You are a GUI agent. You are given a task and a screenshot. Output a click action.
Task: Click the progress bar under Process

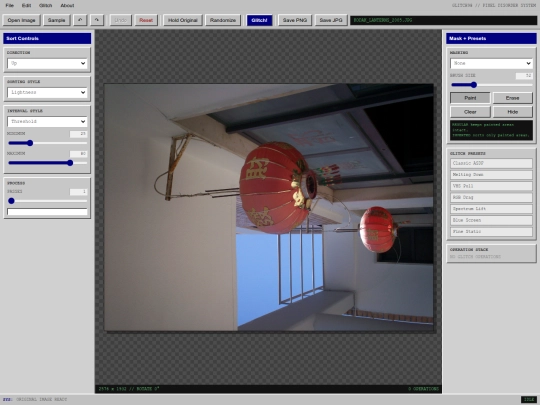pyautogui.click(x=47, y=211)
